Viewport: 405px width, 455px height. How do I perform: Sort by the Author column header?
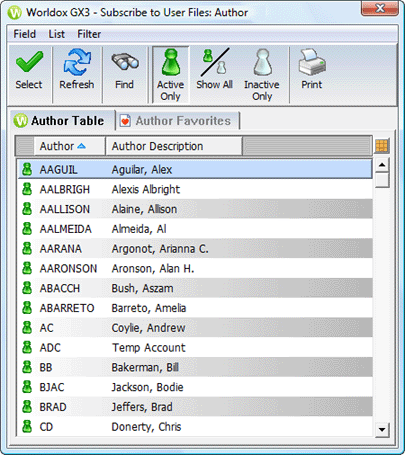(69, 146)
